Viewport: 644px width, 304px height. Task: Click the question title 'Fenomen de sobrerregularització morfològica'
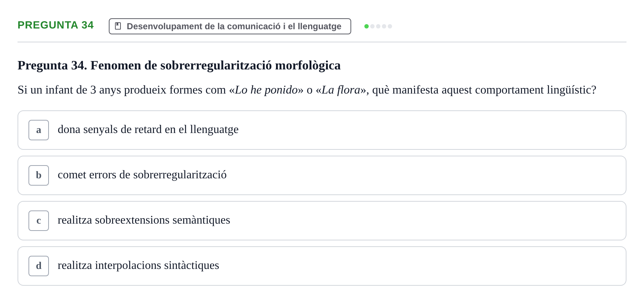[215, 65]
